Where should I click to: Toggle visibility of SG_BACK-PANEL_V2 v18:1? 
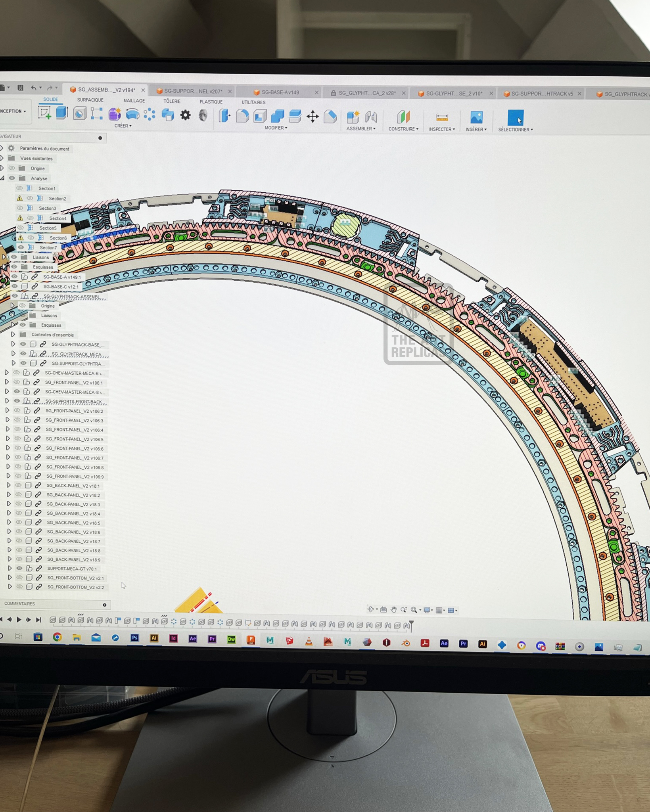tap(18, 485)
